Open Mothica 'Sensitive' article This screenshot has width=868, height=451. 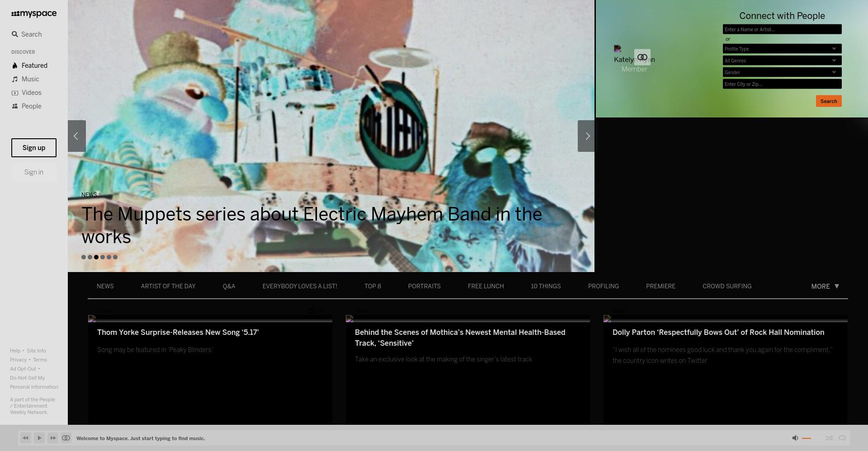tap(460, 338)
